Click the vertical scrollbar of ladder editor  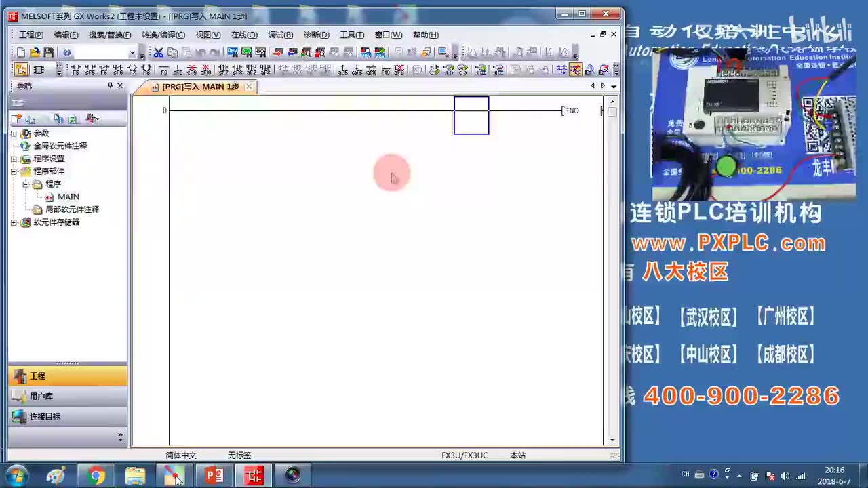[612, 270]
